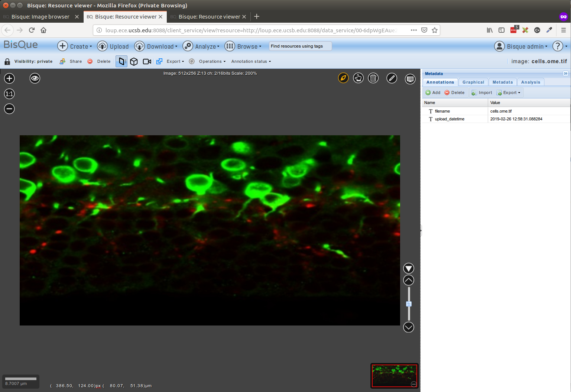Click the zoom in plus icon

(9, 78)
